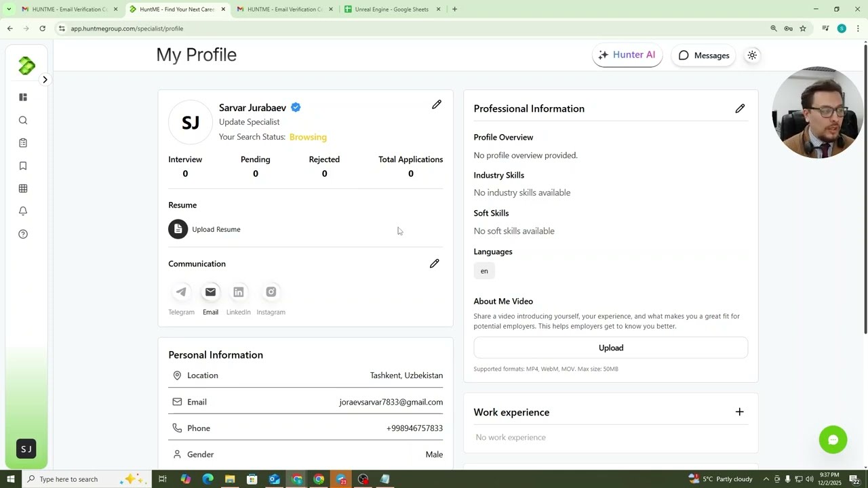
Task: Switch to HuntME Find Your Next Career tab
Action: point(177,9)
